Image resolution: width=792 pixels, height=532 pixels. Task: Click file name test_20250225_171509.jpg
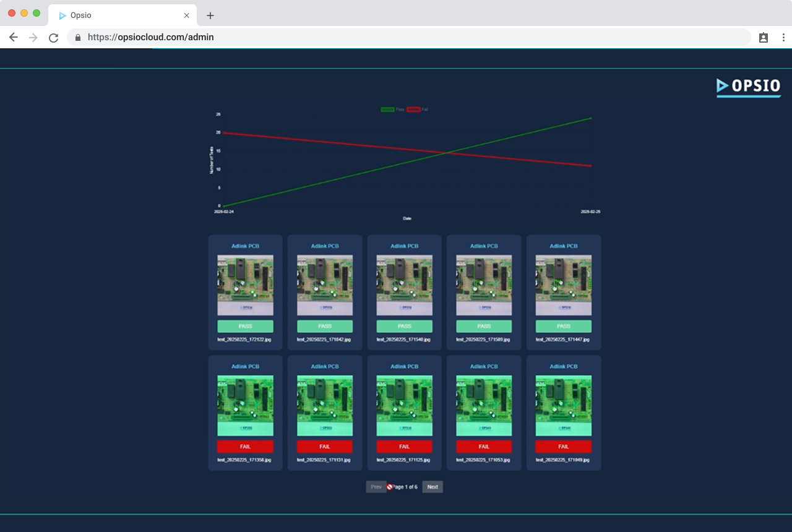click(x=483, y=340)
